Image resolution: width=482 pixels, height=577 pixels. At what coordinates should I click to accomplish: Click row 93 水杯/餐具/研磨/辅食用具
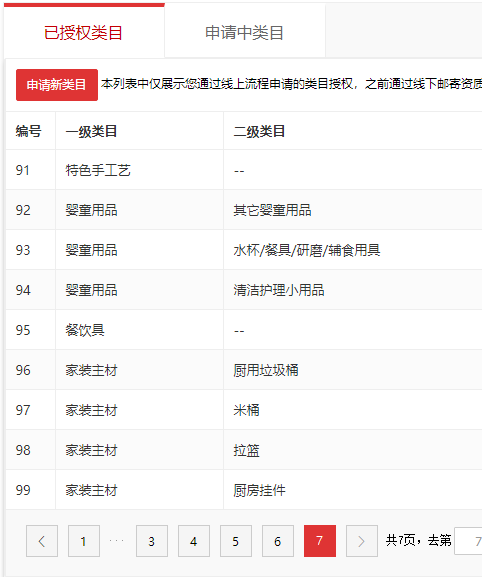244,250
